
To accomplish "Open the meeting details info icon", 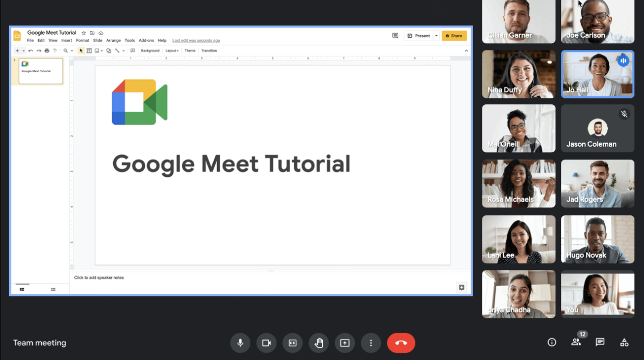I will pyautogui.click(x=552, y=342).
